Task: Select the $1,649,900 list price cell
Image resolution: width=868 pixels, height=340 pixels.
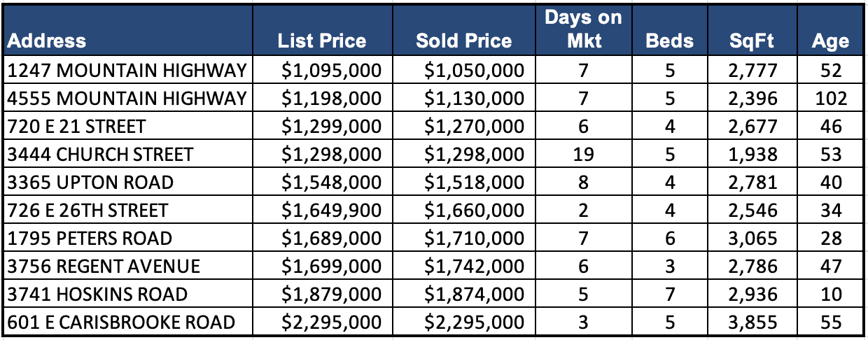Action: click(331, 210)
